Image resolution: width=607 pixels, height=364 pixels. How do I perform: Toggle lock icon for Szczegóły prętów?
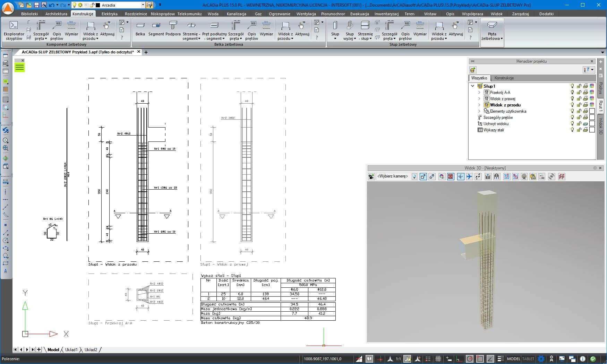pyautogui.click(x=579, y=117)
